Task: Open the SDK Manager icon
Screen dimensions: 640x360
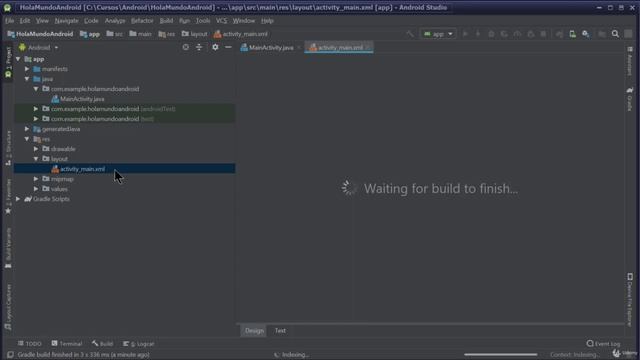Action: (586, 34)
